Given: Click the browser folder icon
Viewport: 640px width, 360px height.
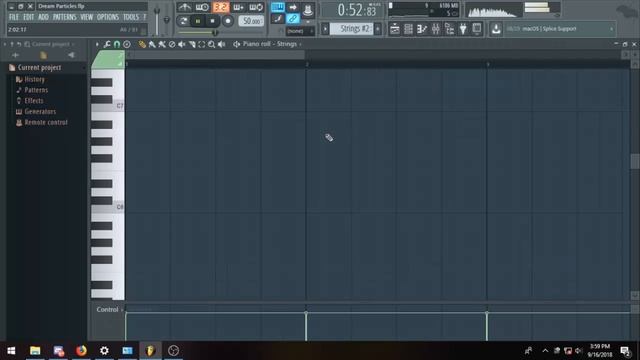Looking at the screenshot, I should 43,55.
